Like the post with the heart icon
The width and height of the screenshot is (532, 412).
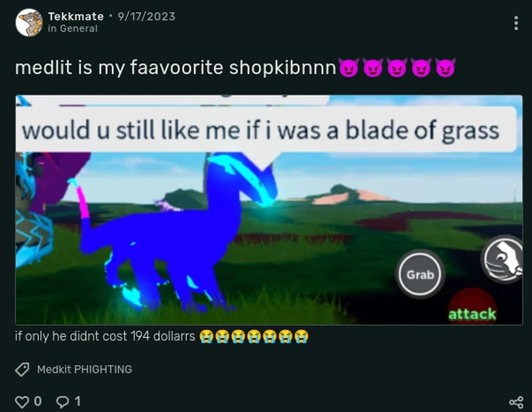(22, 402)
